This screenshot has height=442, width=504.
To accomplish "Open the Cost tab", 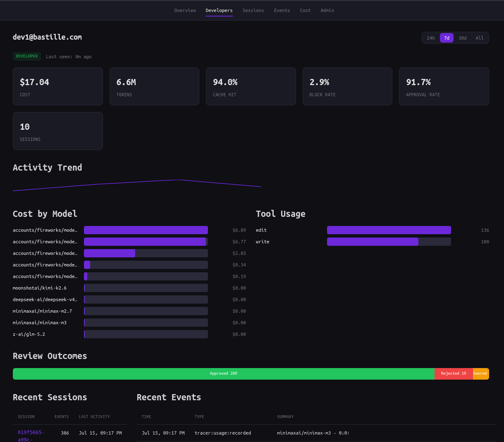I will 305,10.
